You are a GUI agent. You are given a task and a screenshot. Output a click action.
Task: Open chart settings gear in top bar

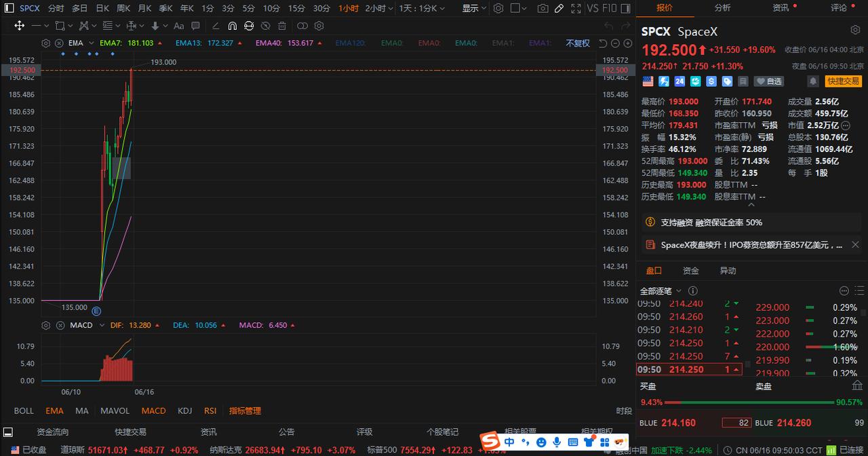498,8
